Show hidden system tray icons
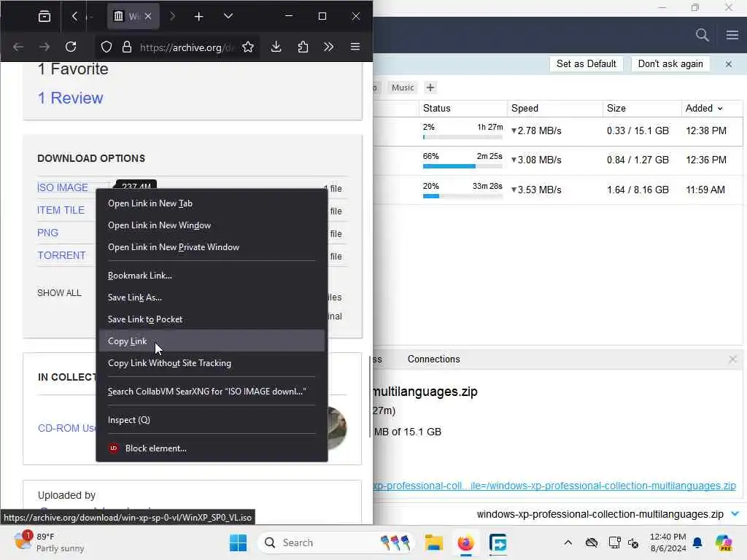Screen dimensions: 747x560 click(x=568, y=542)
